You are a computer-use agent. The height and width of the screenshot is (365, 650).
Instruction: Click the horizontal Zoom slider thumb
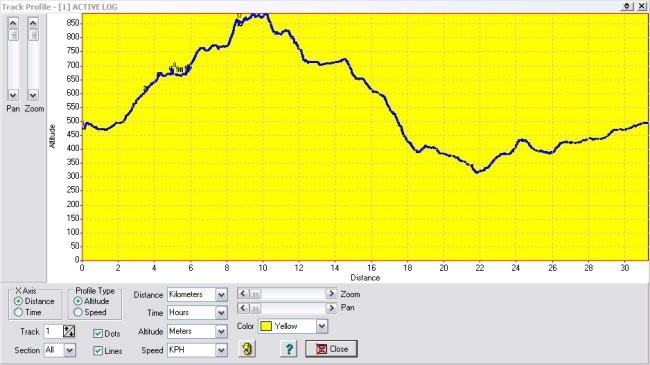[x=255, y=294]
